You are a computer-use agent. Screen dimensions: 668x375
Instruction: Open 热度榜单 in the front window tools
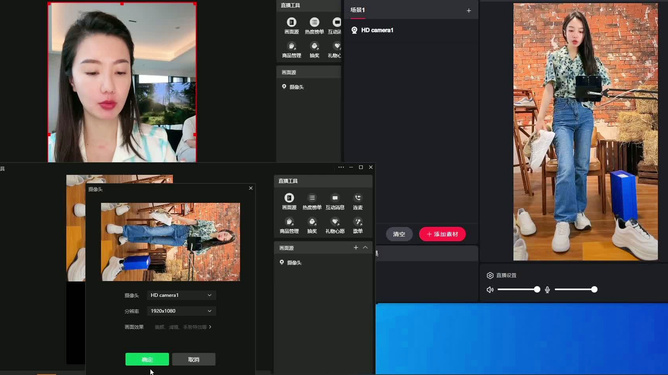(312, 201)
